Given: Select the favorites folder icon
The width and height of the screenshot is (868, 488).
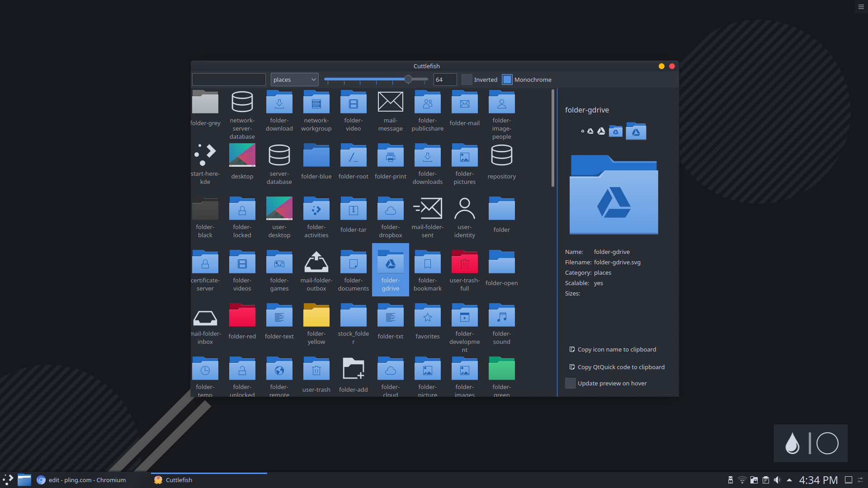Looking at the screenshot, I should coord(428,315).
